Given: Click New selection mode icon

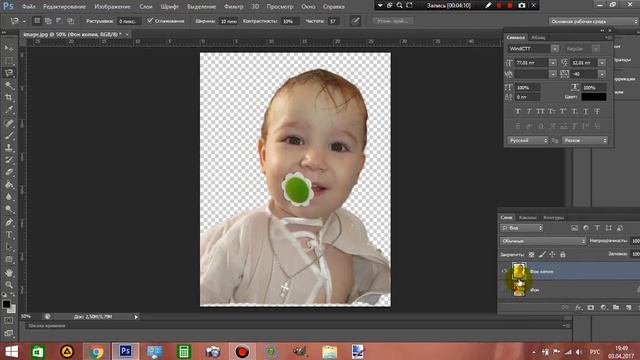Looking at the screenshot, I should coord(37,21).
